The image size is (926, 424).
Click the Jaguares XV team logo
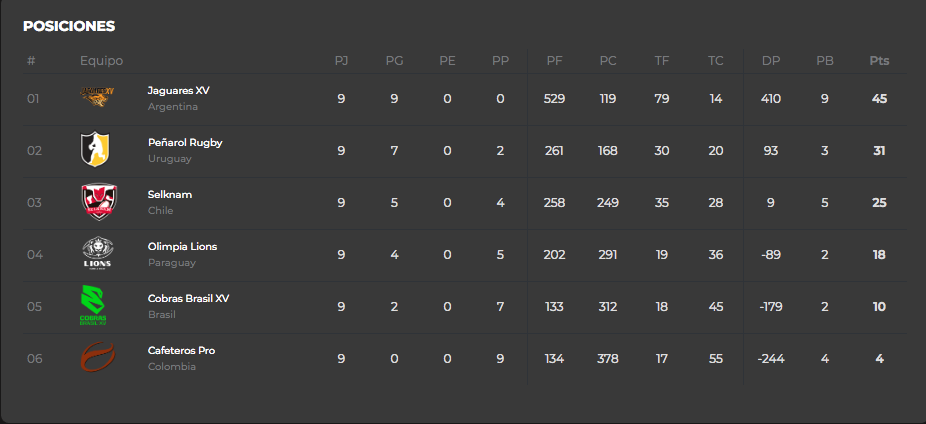(97, 97)
